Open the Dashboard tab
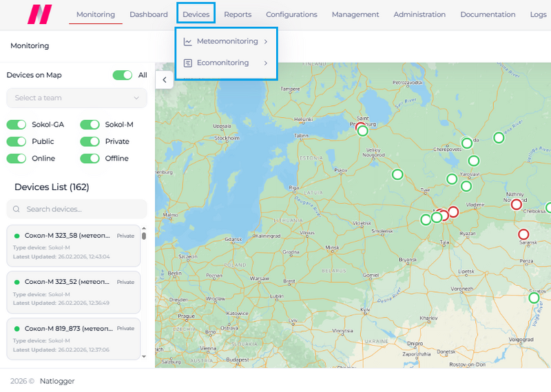551x392 pixels. [x=149, y=14]
